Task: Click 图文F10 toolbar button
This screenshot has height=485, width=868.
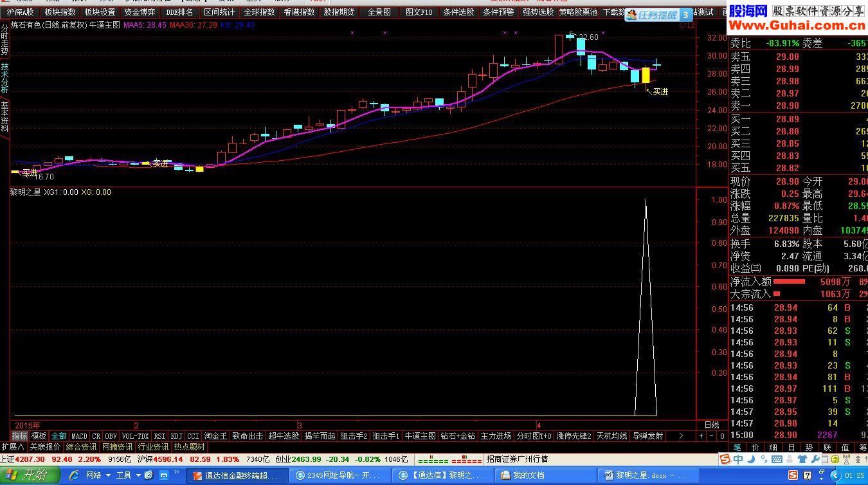Action: click(419, 12)
